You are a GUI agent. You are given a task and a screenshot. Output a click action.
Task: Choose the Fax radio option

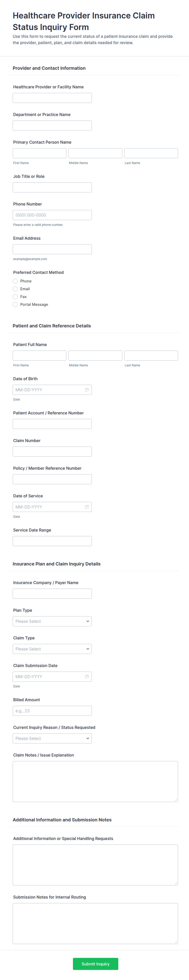click(15, 297)
